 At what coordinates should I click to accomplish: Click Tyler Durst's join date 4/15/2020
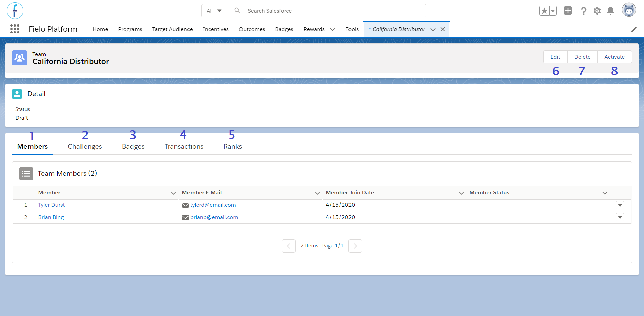[340, 205]
